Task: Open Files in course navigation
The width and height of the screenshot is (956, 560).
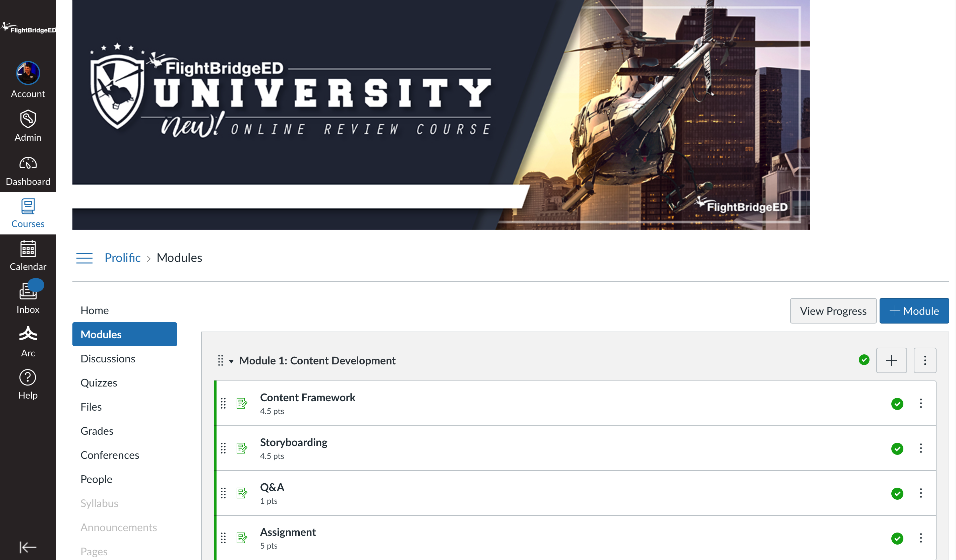Action: tap(91, 407)
